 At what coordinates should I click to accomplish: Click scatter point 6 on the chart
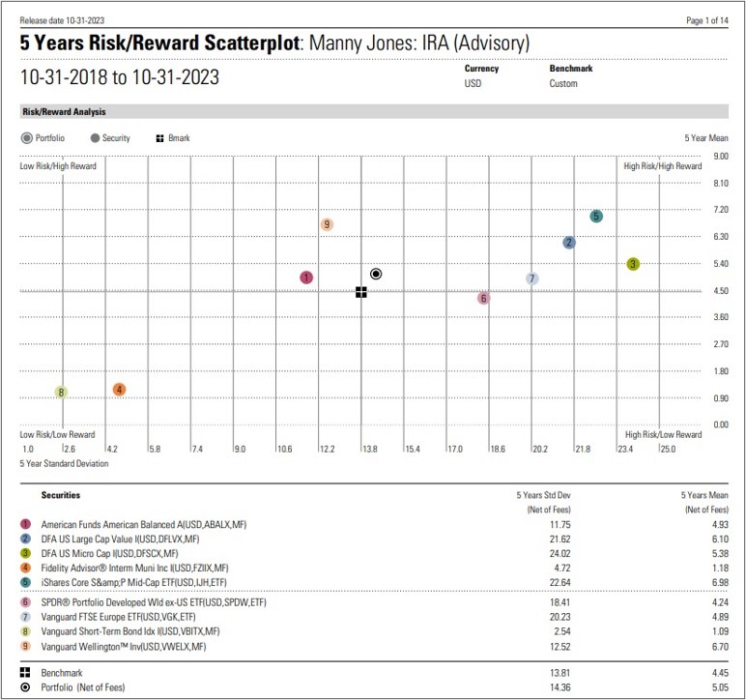(x=483, y=299)
